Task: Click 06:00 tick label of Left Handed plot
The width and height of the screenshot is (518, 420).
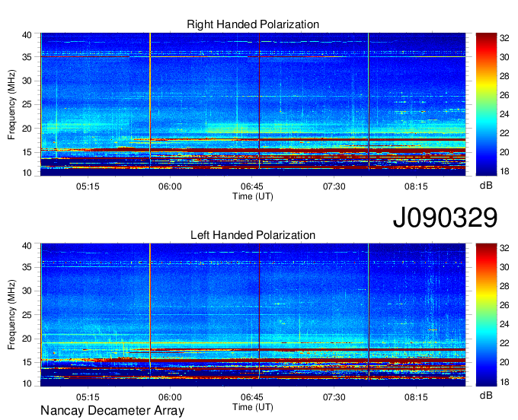Action: (170, 397)
